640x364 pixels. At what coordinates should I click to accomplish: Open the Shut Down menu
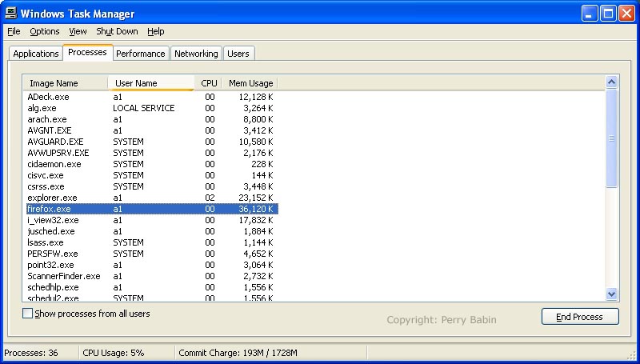tap(117, 31)
